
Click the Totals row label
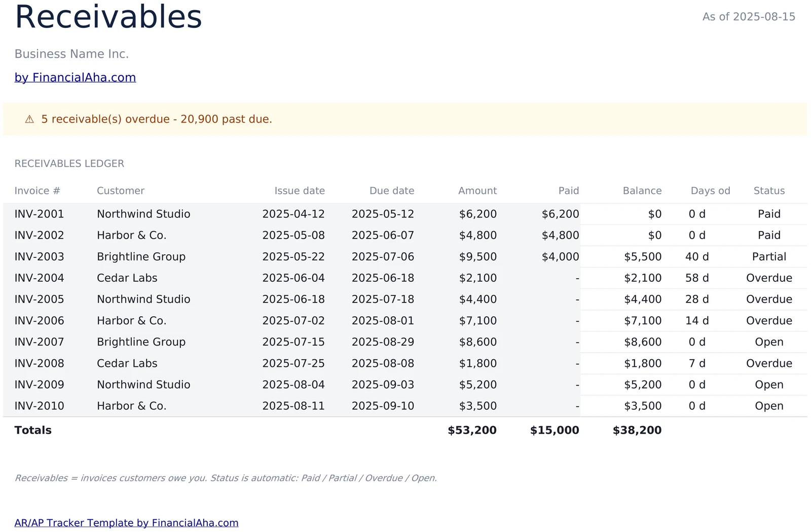33,430
